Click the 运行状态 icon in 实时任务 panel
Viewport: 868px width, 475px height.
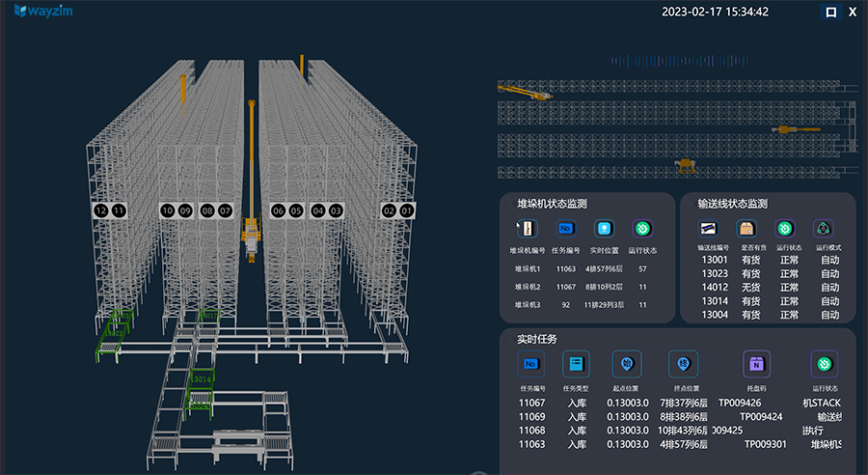tap(824, 364)
